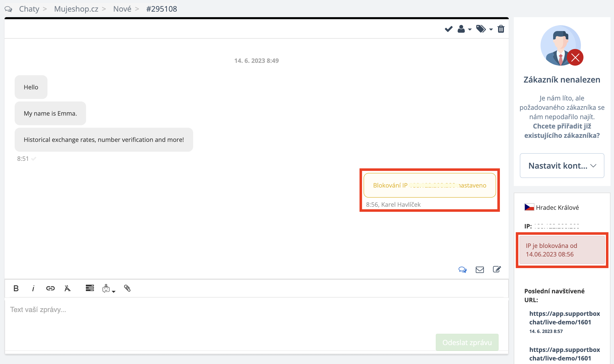
Task: Navigate to Mujeshop.cz breadcrumb
Action: click(x=76, y=9)
